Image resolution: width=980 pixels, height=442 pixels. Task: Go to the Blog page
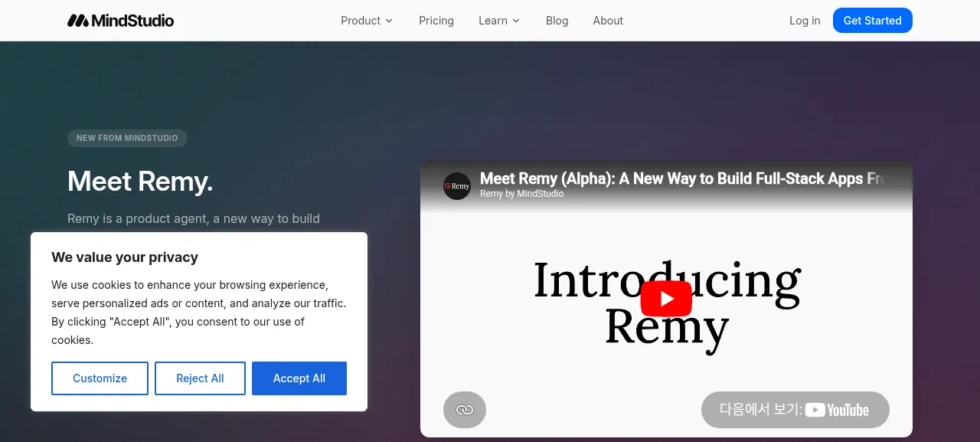coord(557,21)
